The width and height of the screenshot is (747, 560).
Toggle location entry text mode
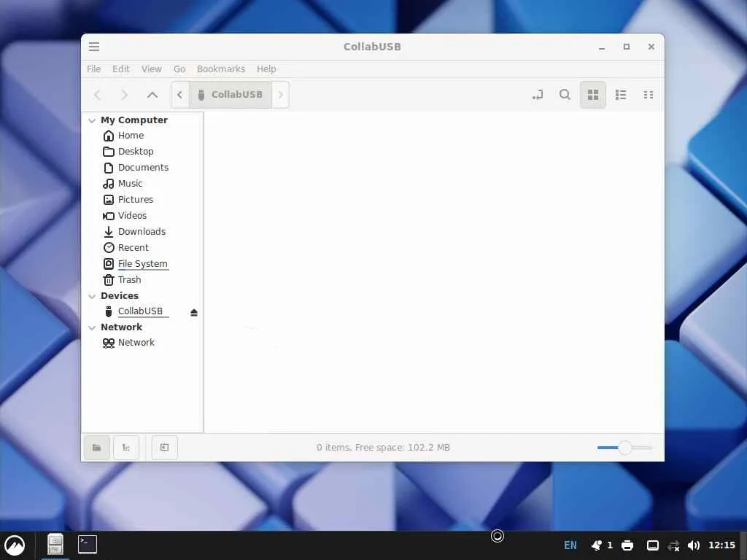pos(538,95)
